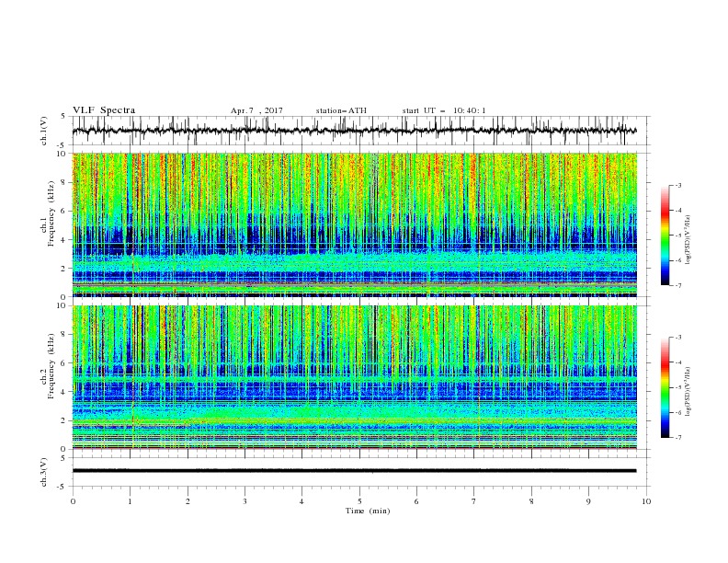The image size is (728, 563).
Task: Click time axis tick label "10"
Action: [646, 501]
